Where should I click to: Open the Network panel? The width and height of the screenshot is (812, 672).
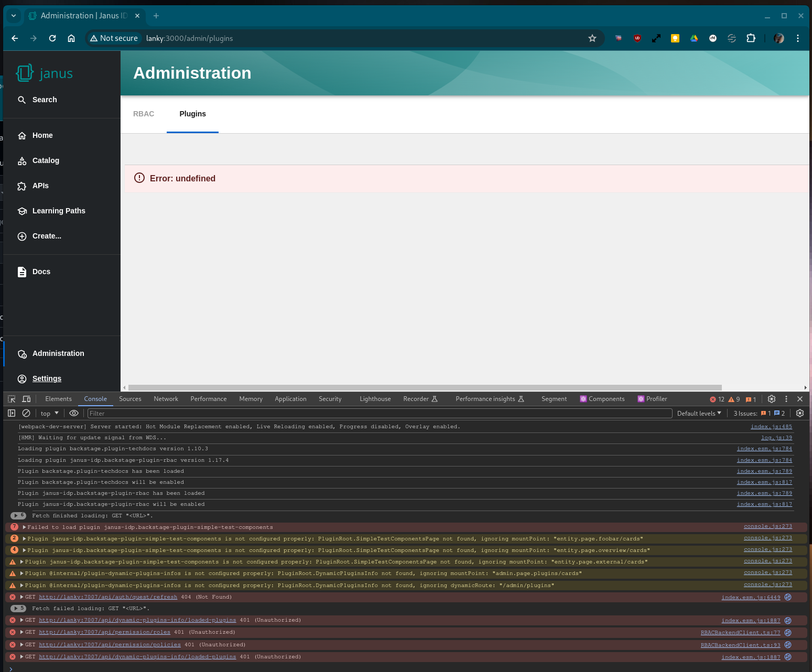pos(166,399)
